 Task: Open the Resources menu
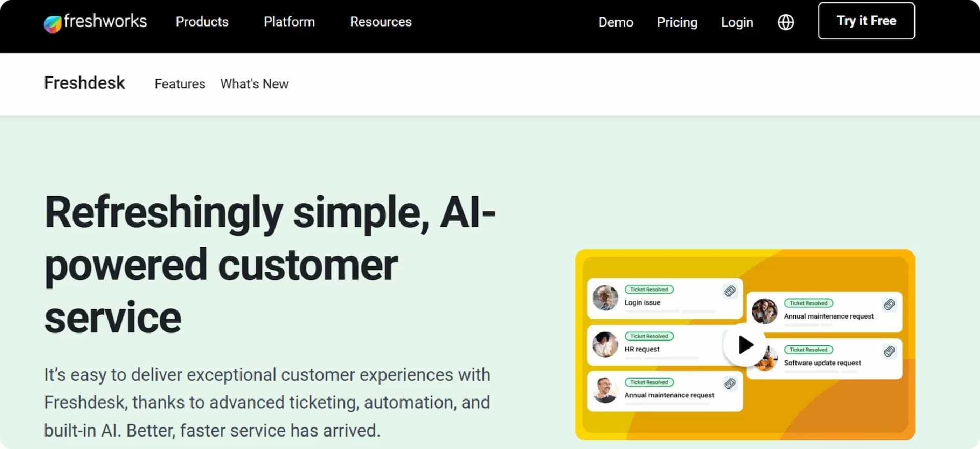click(x=381, y=22)
